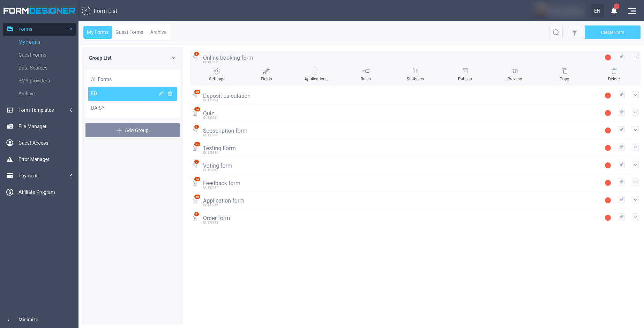
Task: Toggle the red status indicator for Voting form
Action: click(608, 165)
